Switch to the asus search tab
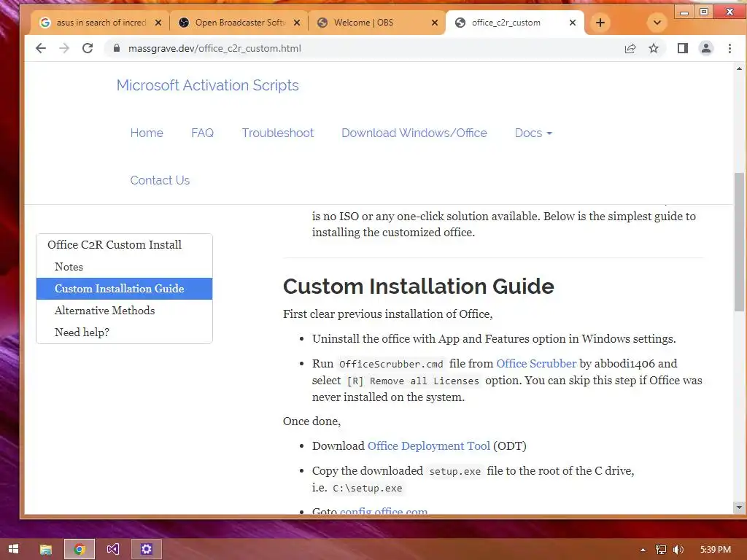Screen dimensions: 747x560 [x=100, y=23]
